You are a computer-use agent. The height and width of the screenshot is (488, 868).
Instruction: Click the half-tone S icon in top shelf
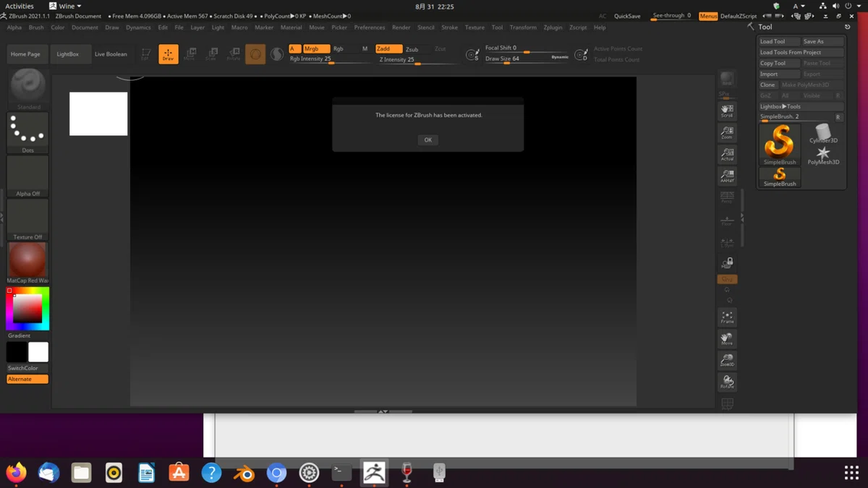click(x=277, y=54)
